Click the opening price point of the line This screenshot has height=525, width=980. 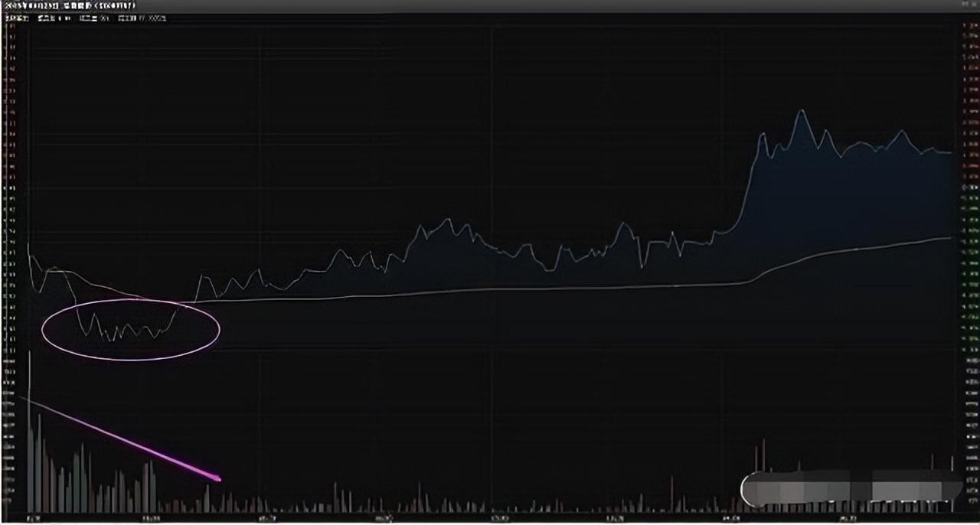[x=28, y=243]
